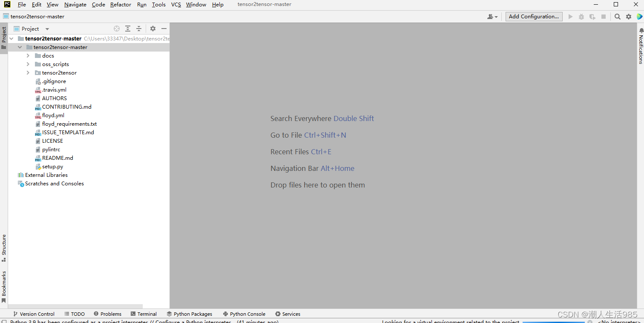Open the Tools menu
The image size is (644, 323).
click(158, 5)
